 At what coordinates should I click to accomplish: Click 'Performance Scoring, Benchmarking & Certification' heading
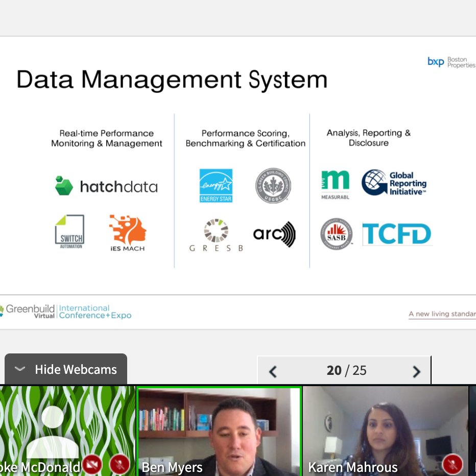coord(246,138)
